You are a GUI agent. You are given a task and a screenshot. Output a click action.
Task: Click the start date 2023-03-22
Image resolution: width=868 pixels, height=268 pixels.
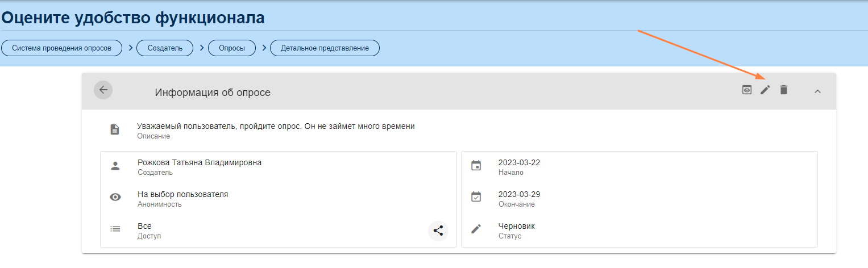tap(519, 162)
